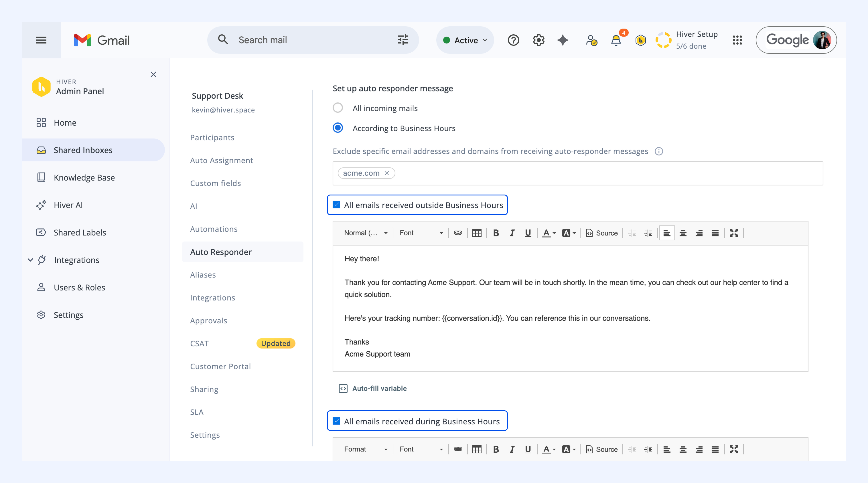Insert link in outside-hours editor

tap(457, 233)
